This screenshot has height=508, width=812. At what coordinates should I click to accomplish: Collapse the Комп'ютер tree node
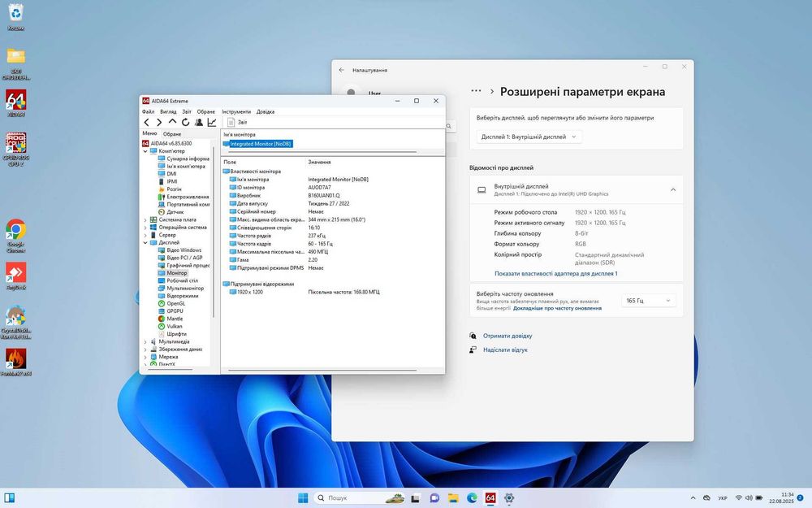(145, 151)
